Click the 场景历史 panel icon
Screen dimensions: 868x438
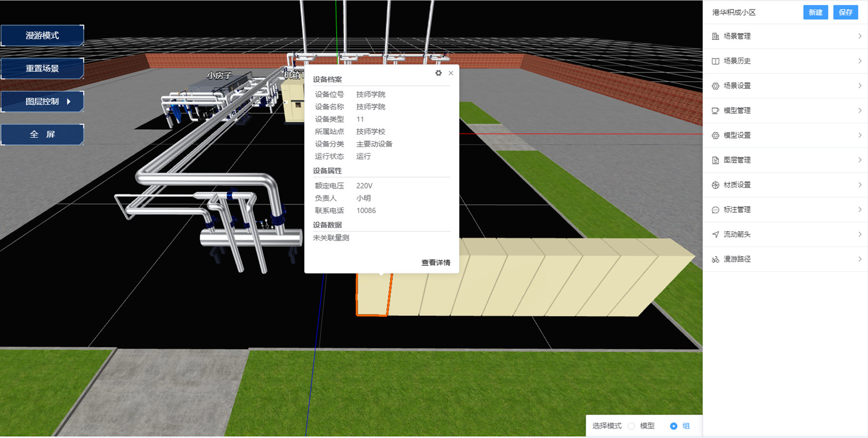[715, 61]
